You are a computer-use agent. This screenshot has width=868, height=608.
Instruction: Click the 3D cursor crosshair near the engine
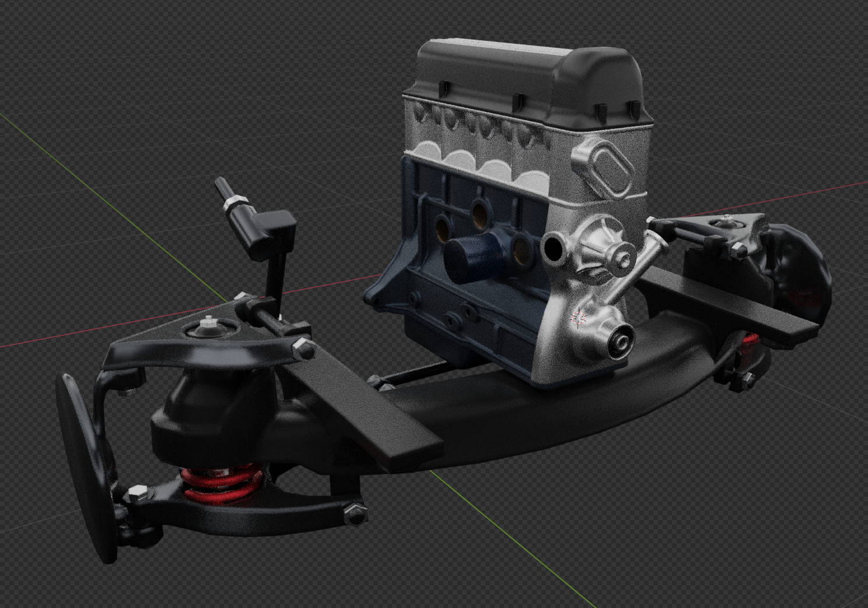coord(579,318)
